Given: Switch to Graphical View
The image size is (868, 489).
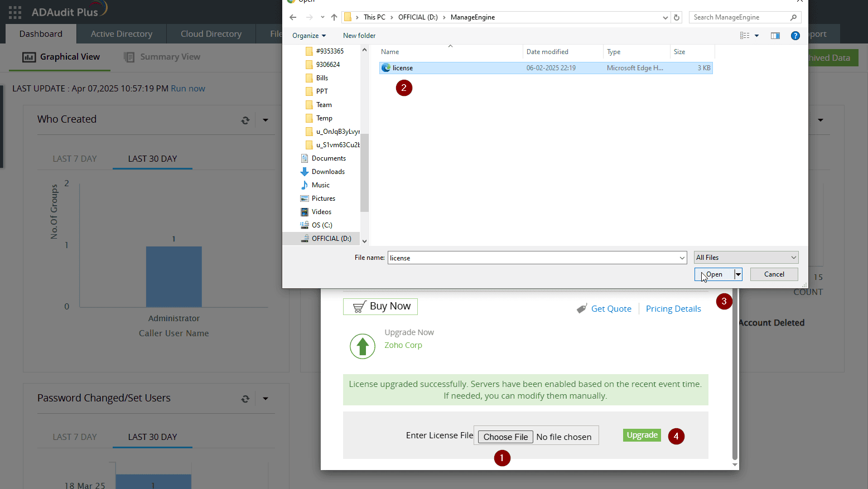Looking at the screenshot, I should coord(61,57).
